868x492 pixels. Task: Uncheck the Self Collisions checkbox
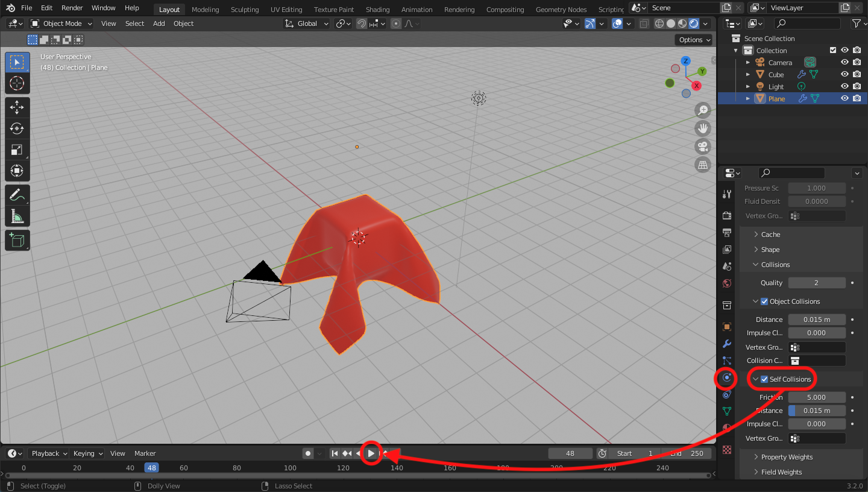click(x=764, y=379)
